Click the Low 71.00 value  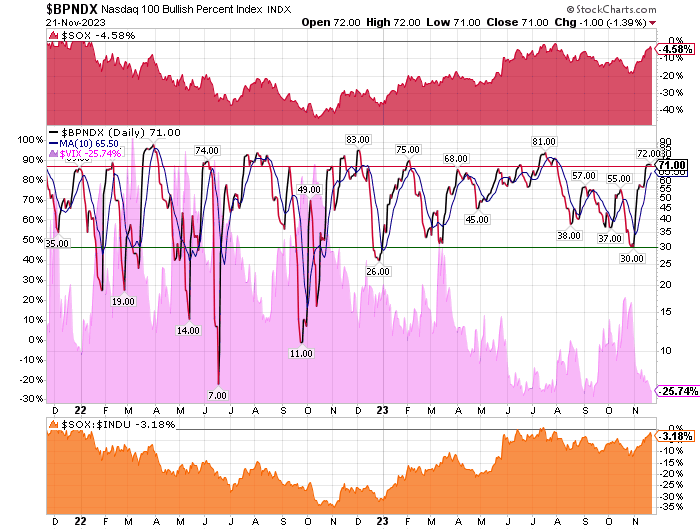pyautogui.click(x=453, y=22)
